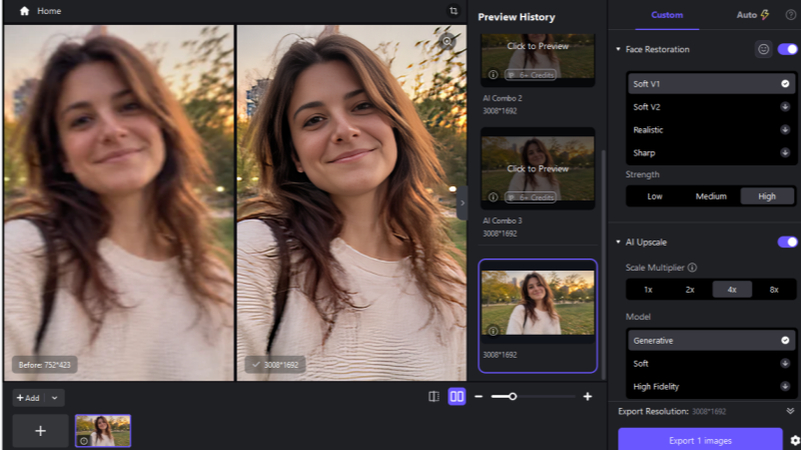Image resolution: width=801 pixels, height=450 pixels.
Task: Collapse the AI Upscale section
Action: point(618,242)
